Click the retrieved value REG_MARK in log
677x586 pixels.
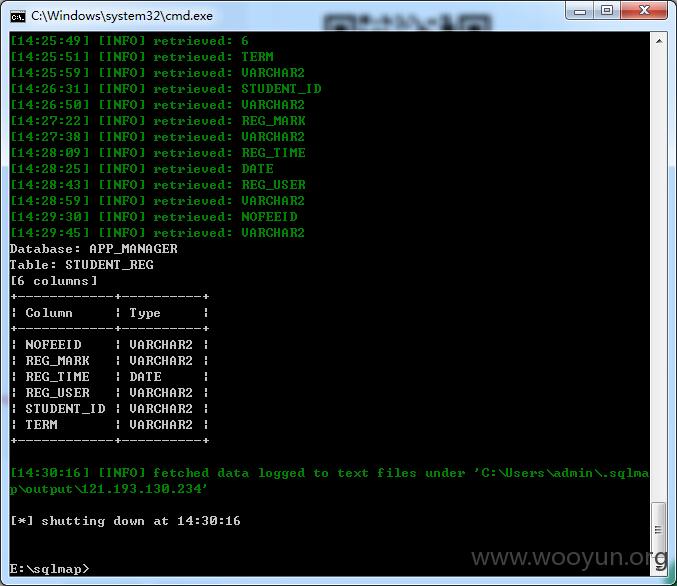273,120
